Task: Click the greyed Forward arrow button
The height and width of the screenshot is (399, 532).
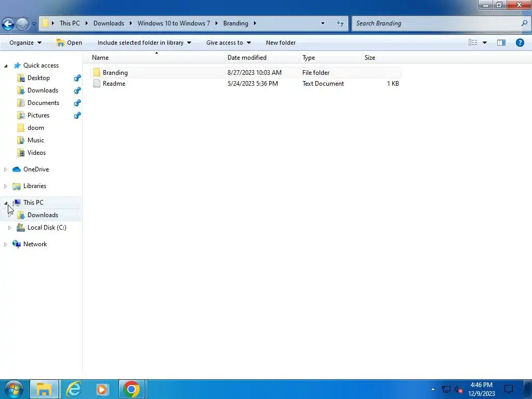Action: pyautogui.click(x=22, y=24)
